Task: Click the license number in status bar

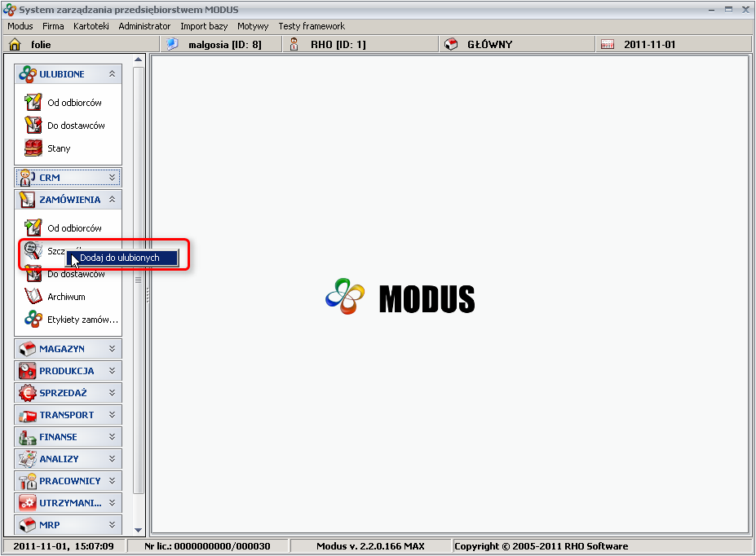Action: 207,546
